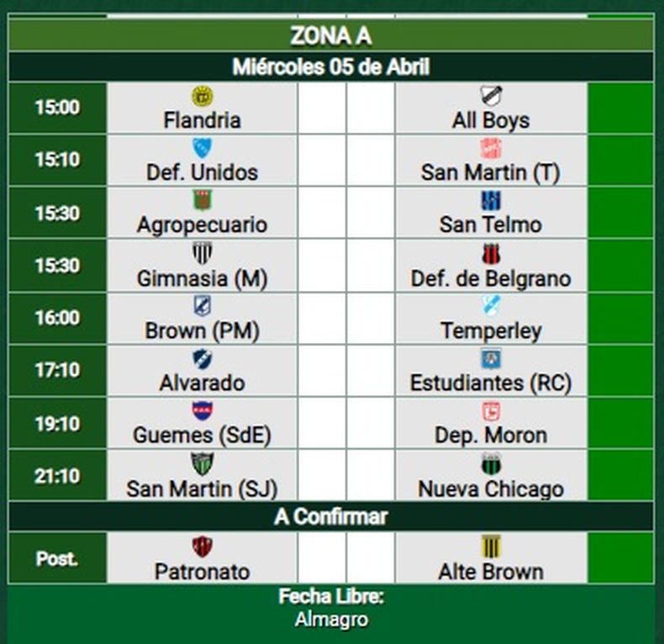Click the Flandria team crest

click(x=202, y=96)
